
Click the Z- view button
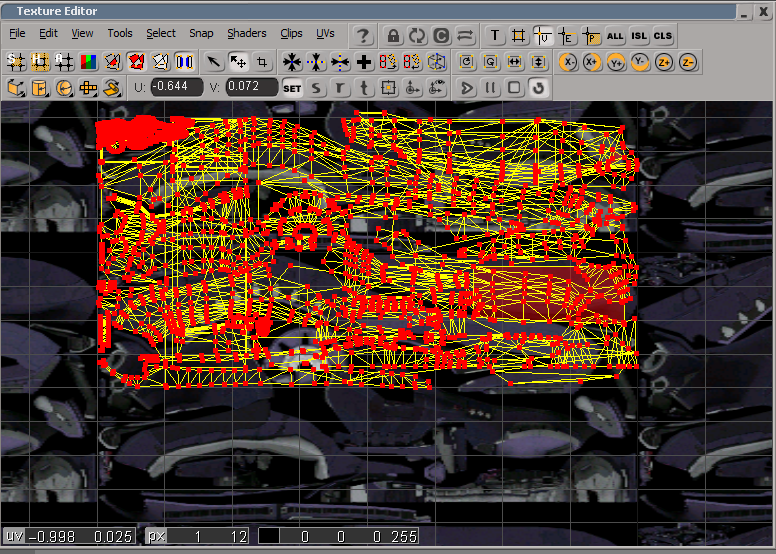(688, 62)
